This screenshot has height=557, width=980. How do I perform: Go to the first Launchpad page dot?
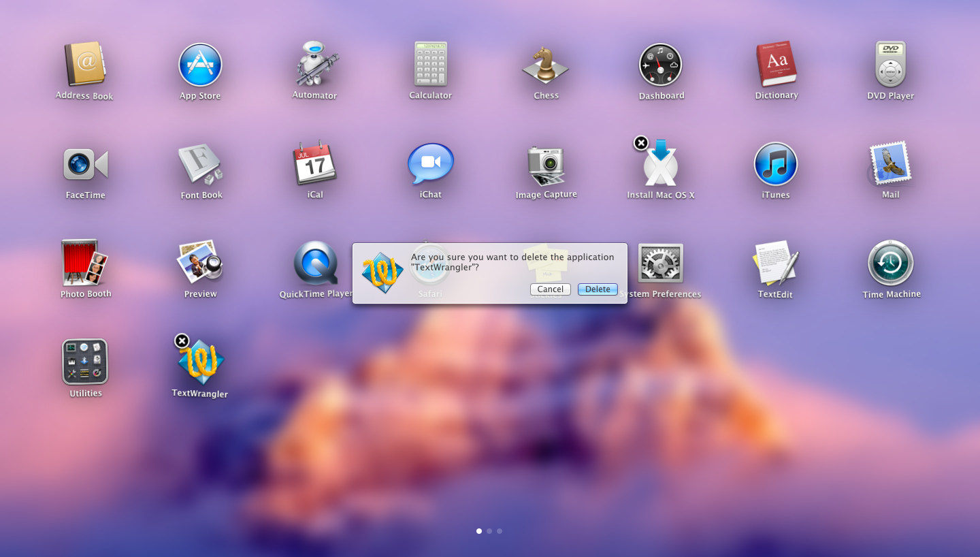coord(479,531)
